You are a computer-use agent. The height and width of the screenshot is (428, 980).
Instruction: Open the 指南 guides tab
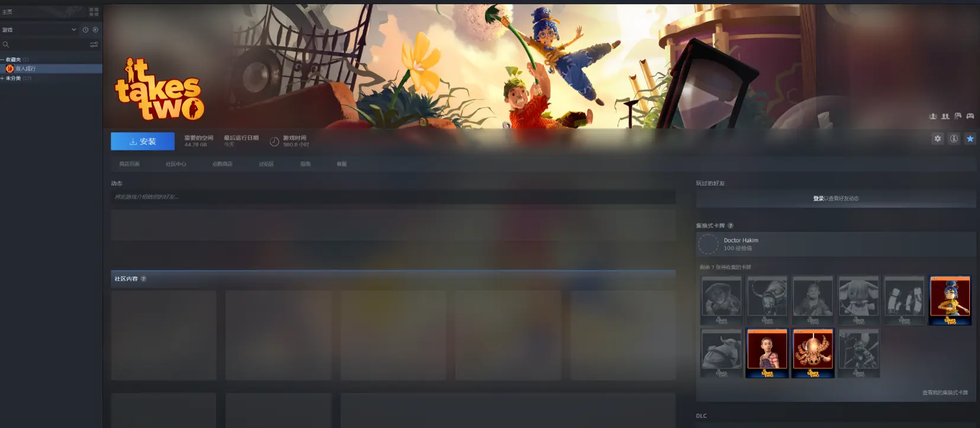(x=305, y=164)
